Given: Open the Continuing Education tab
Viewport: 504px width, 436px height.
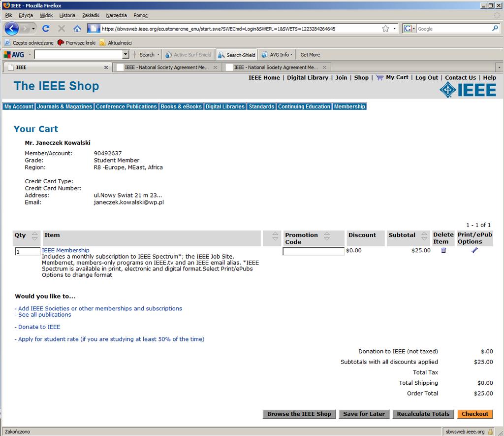Looking at the screenshot, I should 304,106.
